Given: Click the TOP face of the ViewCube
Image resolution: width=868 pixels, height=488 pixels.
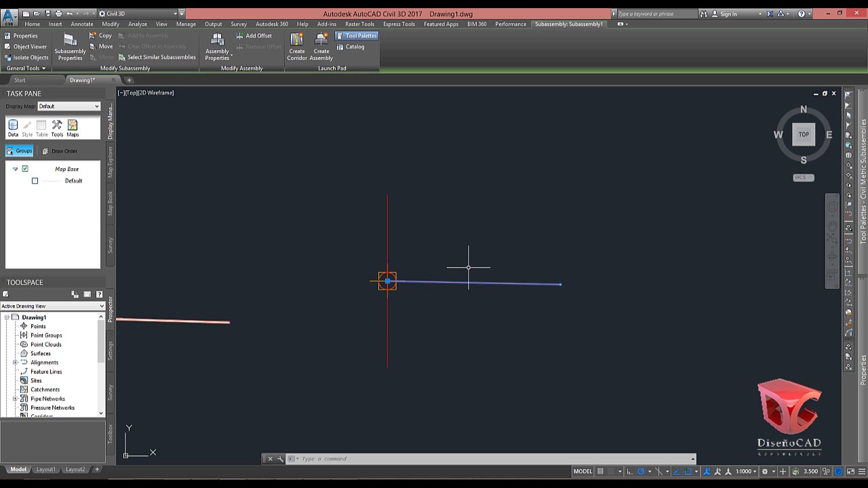Looking at the screenshot, I should point(804,134).
